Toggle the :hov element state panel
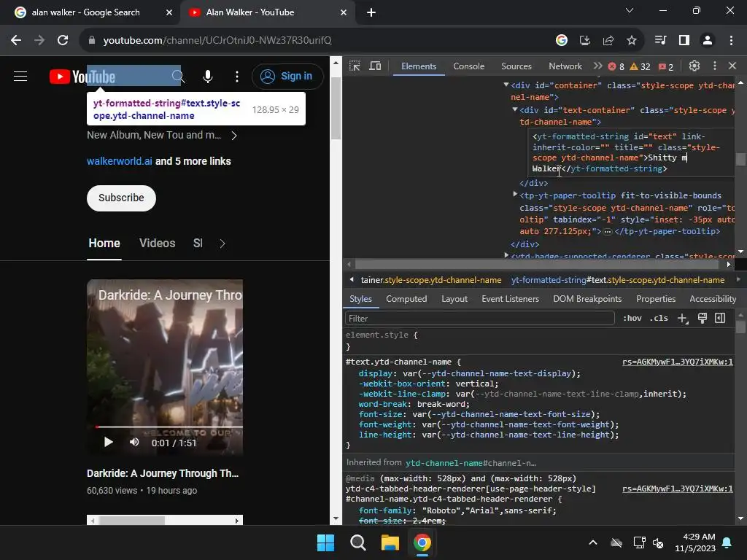The height and width of the screenshot is (560, 747). click(x=632, y=318)
